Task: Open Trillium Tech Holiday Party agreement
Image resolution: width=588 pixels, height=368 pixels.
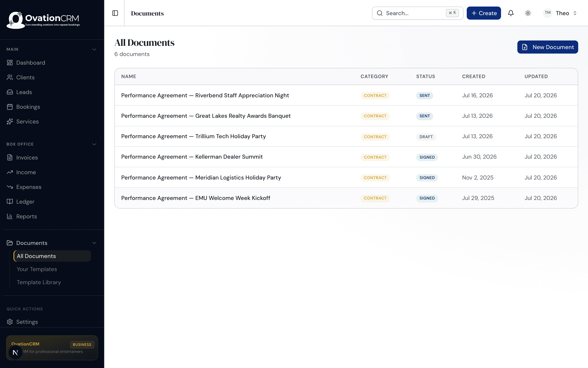Action: (194, 136)
